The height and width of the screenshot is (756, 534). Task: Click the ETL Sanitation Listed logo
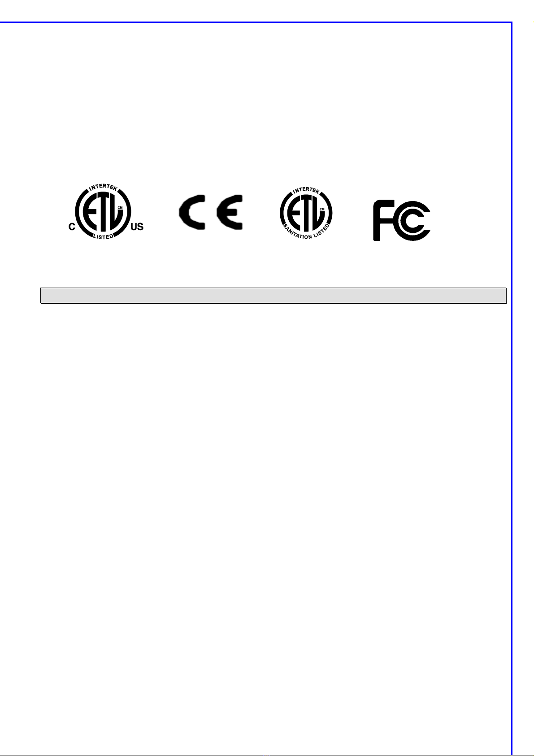point(306,213)
